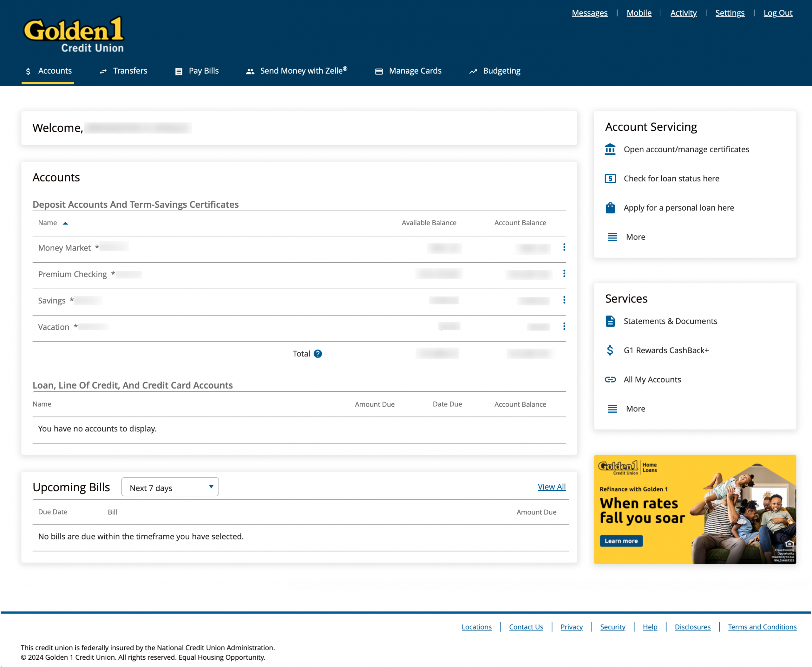Click the personal loan bag icon
The height and width of the screenshot is (667, 812).
click(610, 208)
